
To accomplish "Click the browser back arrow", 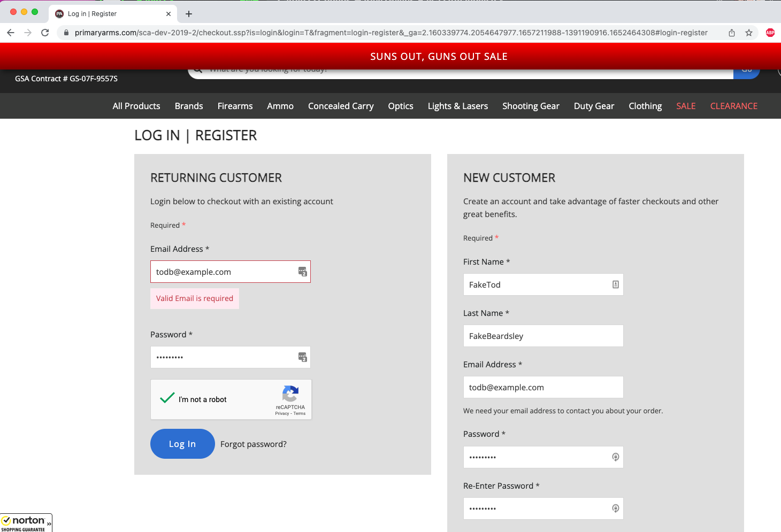I will tap(11, 33).
